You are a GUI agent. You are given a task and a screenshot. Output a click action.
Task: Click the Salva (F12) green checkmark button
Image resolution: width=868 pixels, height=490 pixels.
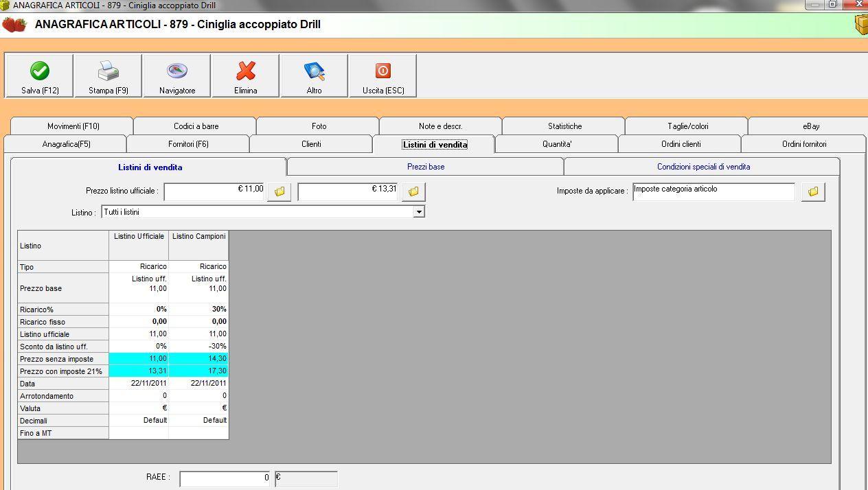39,76
